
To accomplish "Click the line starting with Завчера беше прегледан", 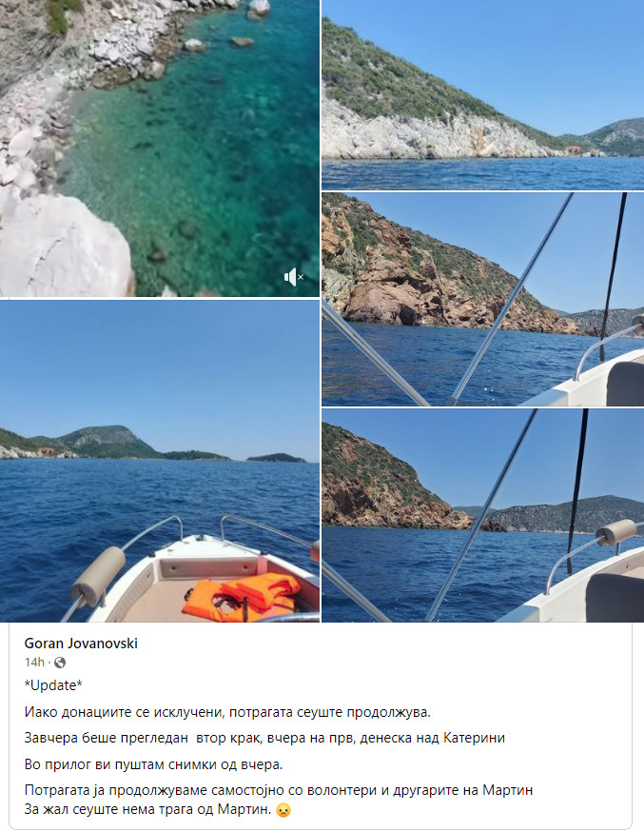I will (x=264, y=738).
